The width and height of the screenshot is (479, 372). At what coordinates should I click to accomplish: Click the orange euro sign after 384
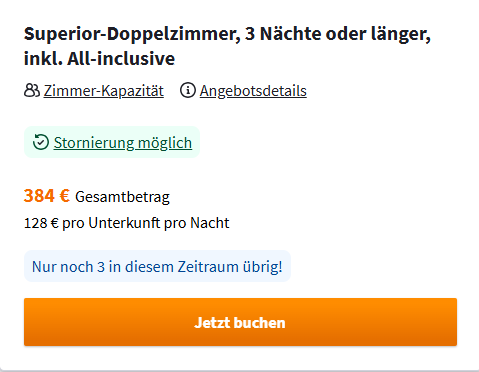coord(64,196)
